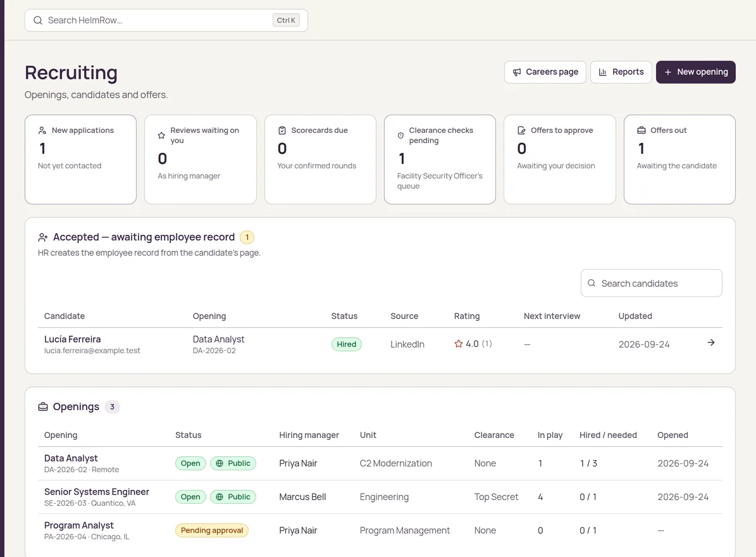This screenshot has height=557, width=756.
Task: Open Reports
Action: pyautogui.click(x=621, y=72)
